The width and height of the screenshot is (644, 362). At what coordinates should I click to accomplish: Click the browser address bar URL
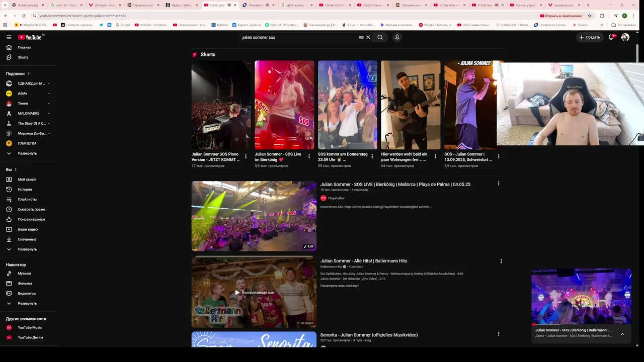tap(83, 16)
